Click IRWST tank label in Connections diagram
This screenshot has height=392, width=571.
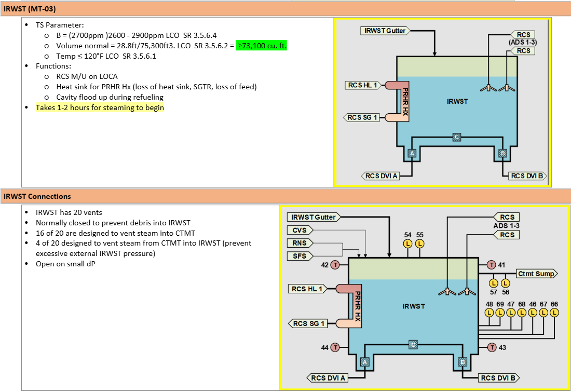pyautogui.click(x=414, y=306)
